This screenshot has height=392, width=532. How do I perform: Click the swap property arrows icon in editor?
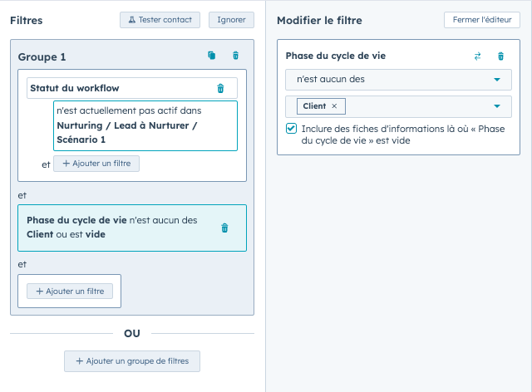(x=477, y=56)
